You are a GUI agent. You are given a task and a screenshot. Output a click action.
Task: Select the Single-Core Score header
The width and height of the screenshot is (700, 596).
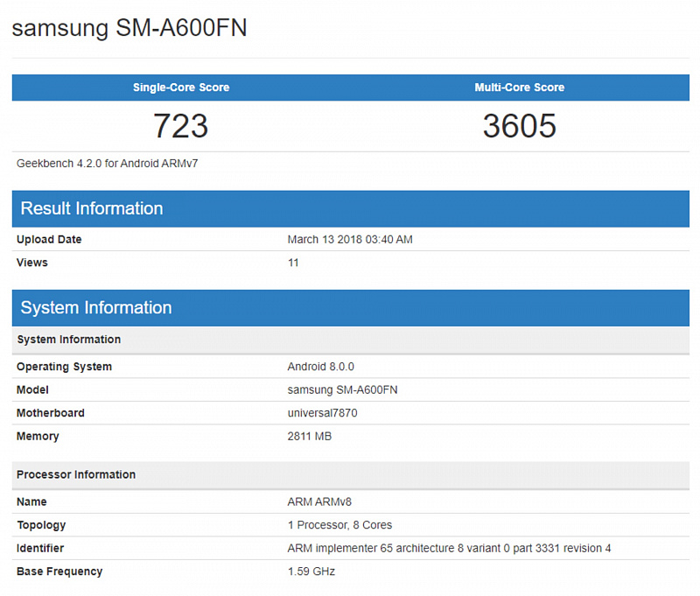181,88
